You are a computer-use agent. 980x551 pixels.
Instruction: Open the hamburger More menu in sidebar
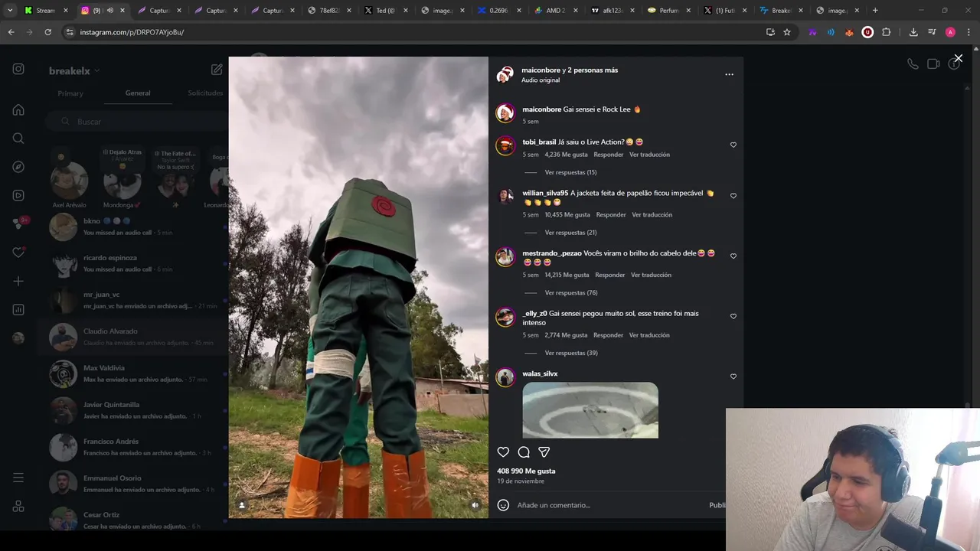click(x=18, y=478)
